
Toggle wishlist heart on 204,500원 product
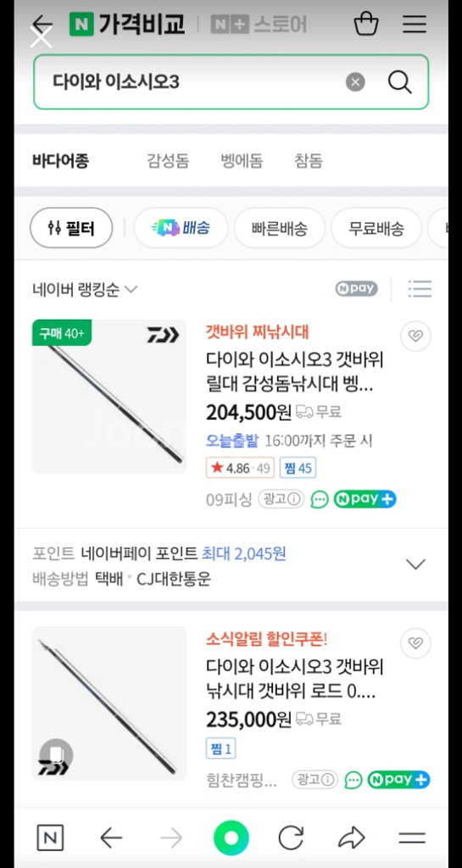[x=415, y=336]
